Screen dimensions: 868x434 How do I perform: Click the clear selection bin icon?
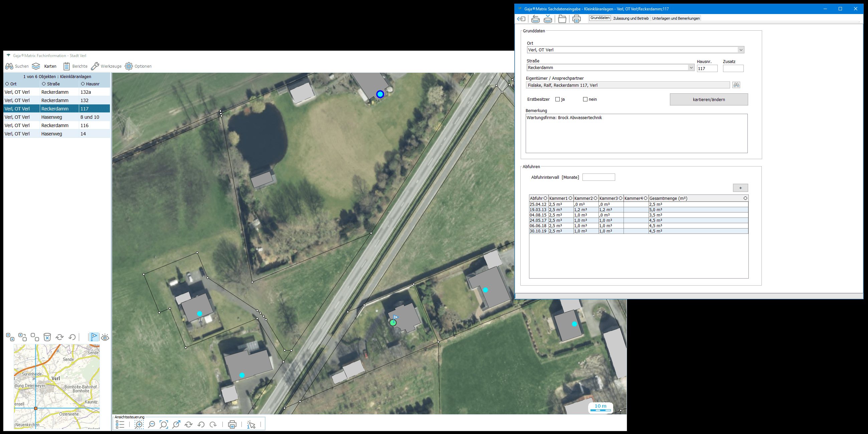pos(47,337)
